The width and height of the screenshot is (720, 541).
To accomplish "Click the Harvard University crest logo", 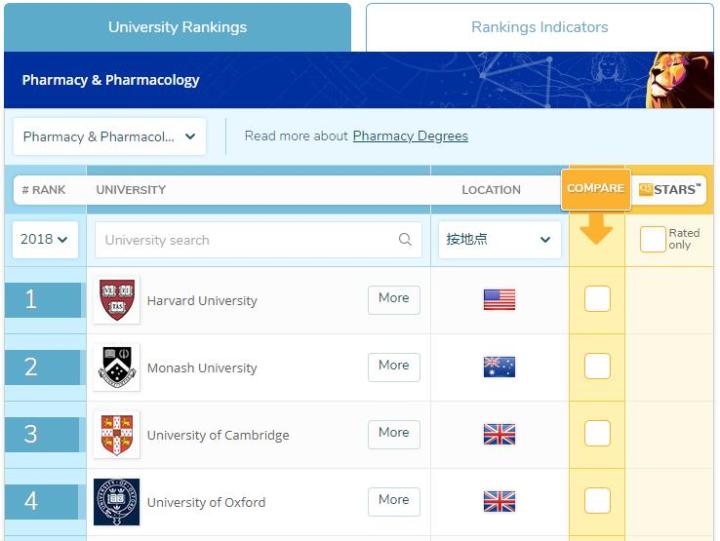I will pyautogui.click(x=117, y=300).
